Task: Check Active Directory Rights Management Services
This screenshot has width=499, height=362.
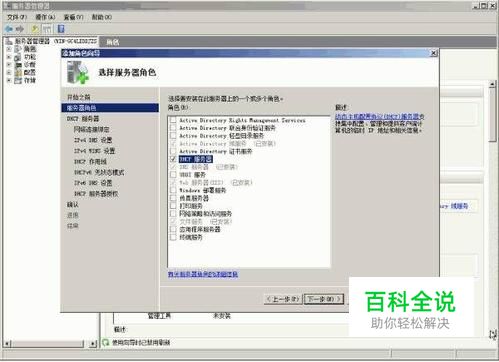Action: pyautogui.click(x=173, y=120)
